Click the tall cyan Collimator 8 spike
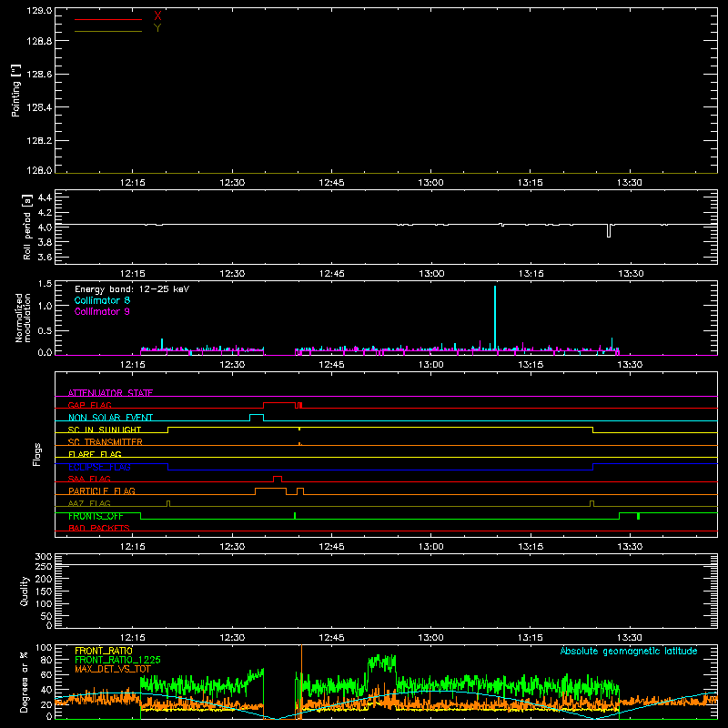Image resolution: width=728 pixels, height=728 pixels. (x=495, y=318)
